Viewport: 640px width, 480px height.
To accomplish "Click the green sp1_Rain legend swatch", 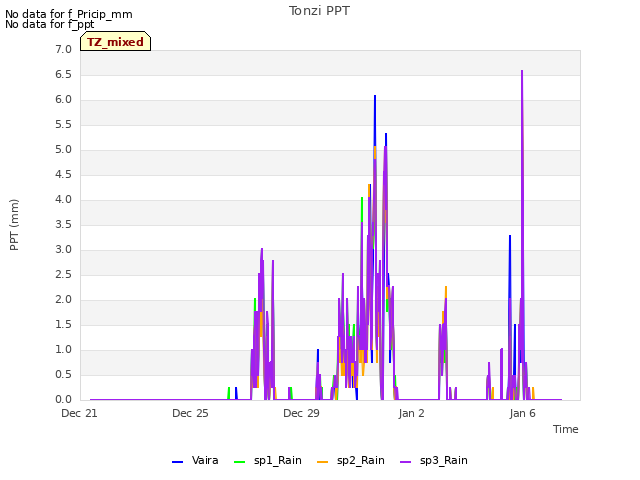I will (x=240, y=462).
